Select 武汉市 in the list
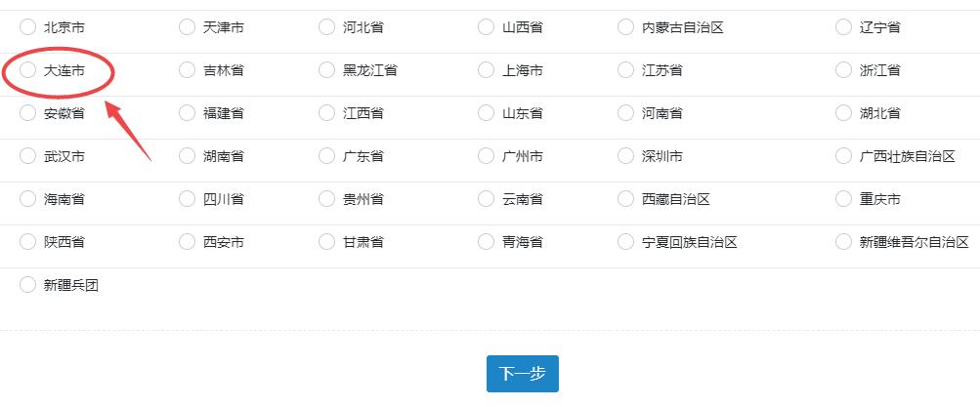This screenshot has width=980, height=407. pos(27,156)
